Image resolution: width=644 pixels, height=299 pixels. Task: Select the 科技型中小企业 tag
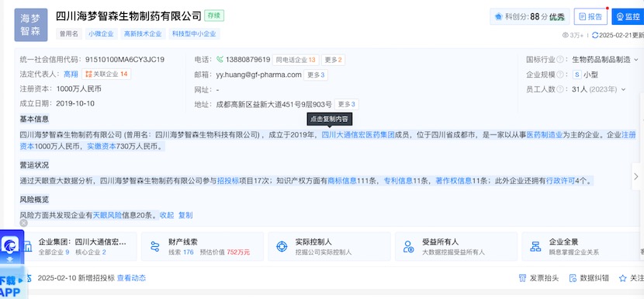(194, 34)
